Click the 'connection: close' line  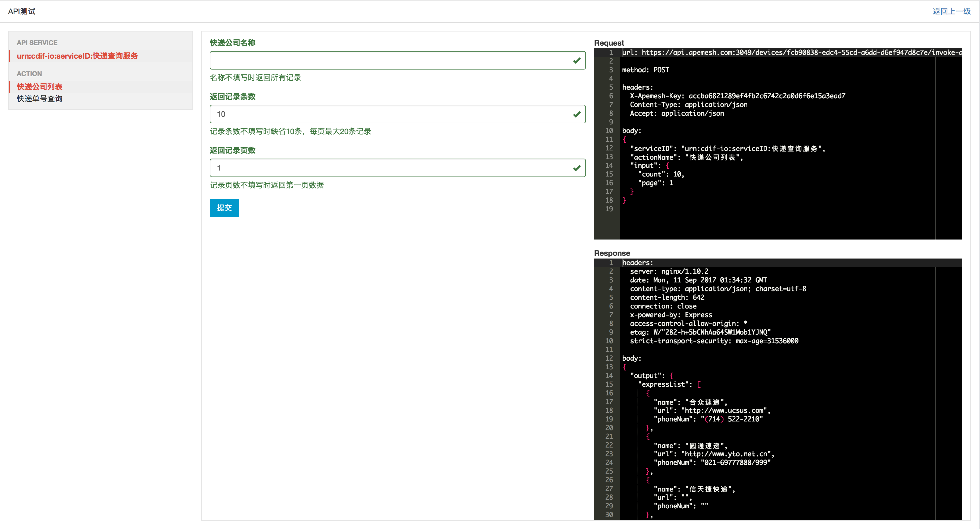(x=663, y=306)
